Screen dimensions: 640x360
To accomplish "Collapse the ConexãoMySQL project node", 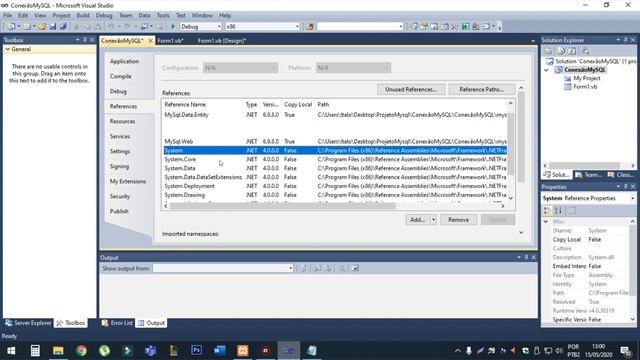I will click(547, 70).
